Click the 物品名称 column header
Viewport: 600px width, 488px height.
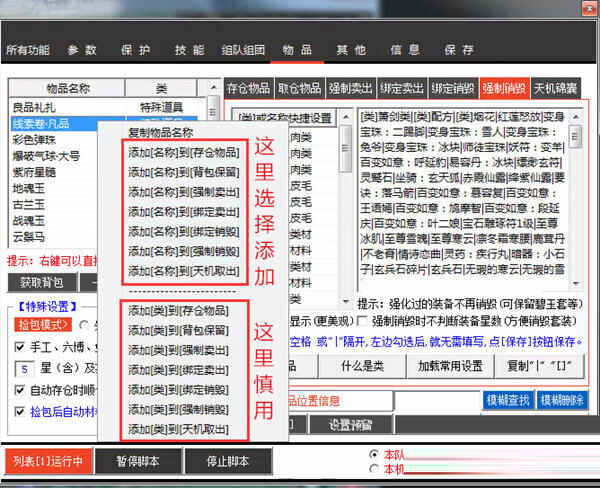[x=67, y=88]
